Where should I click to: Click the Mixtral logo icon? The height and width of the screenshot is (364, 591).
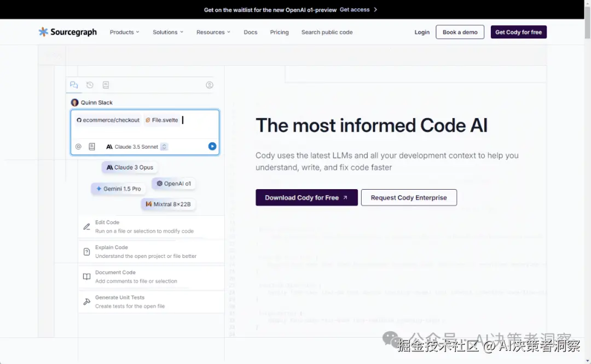coord(148,204)
